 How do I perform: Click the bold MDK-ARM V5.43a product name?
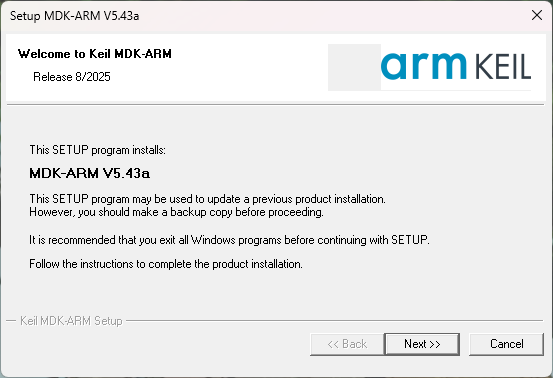(90, 173)
